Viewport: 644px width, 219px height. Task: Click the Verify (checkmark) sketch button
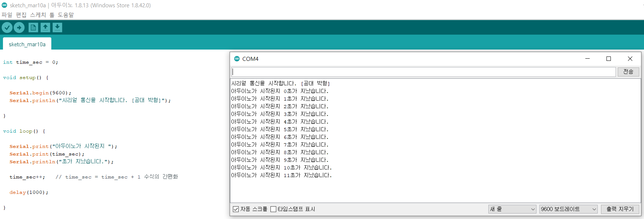[x=7, y=27]
